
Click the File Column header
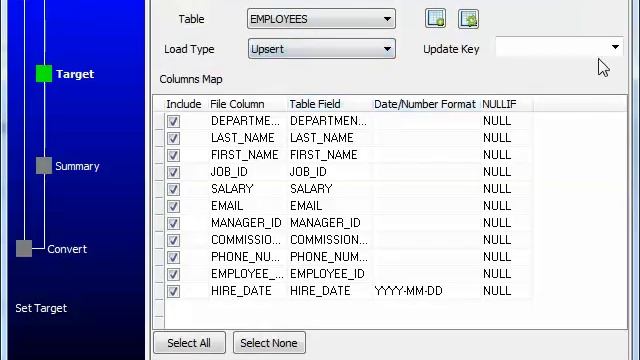click(237, 104)
